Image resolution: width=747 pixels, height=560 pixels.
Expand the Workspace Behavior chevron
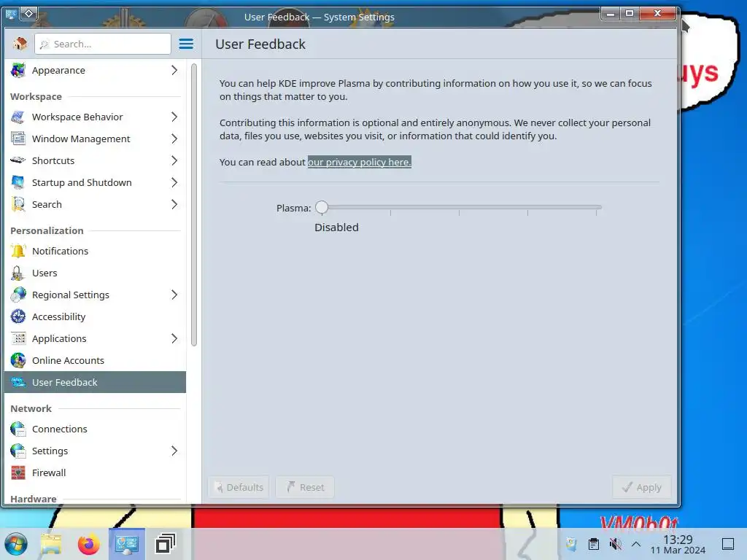[174, 117]
